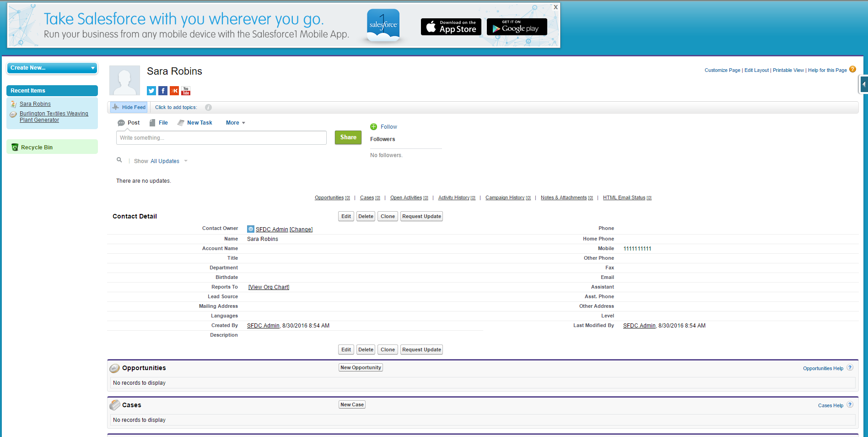The image size is (868, 437).
Task: Open Sara Robins from Recent Items
Action: pyautogui.click(x=35, y=104)
